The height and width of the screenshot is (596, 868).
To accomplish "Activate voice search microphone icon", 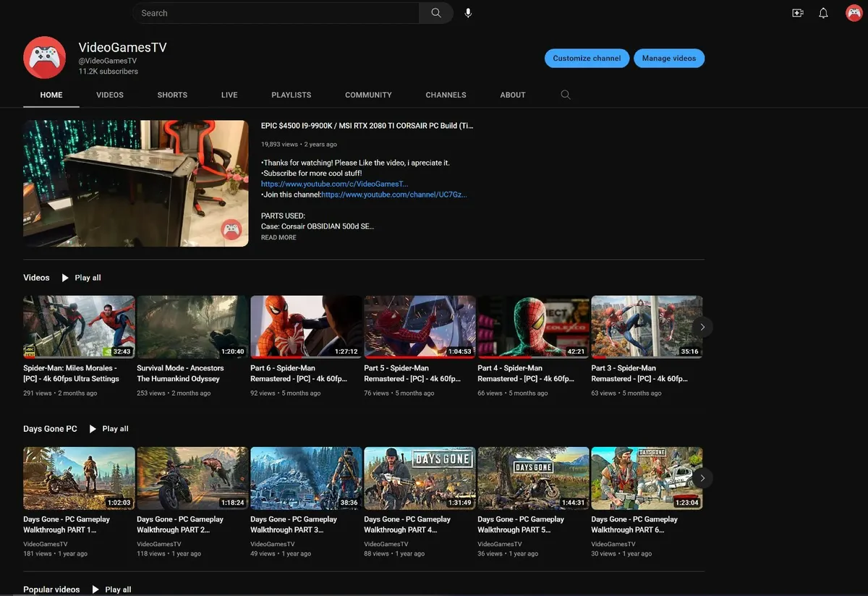I will [x=468, y=13].
